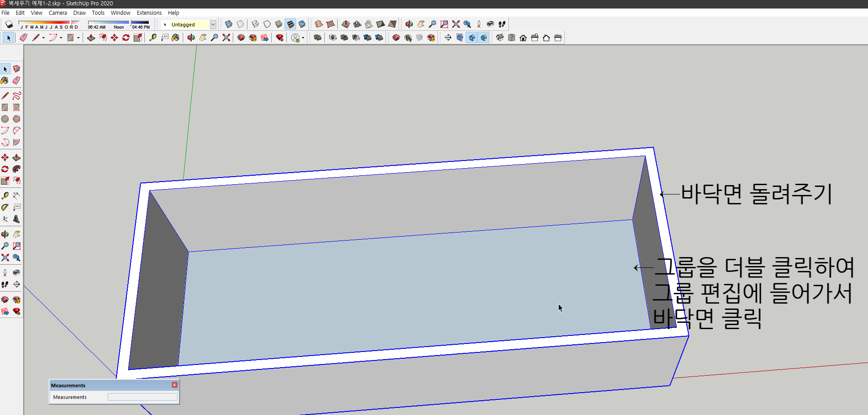Activate the Protractor tool in left toolbar

point(5,207)
